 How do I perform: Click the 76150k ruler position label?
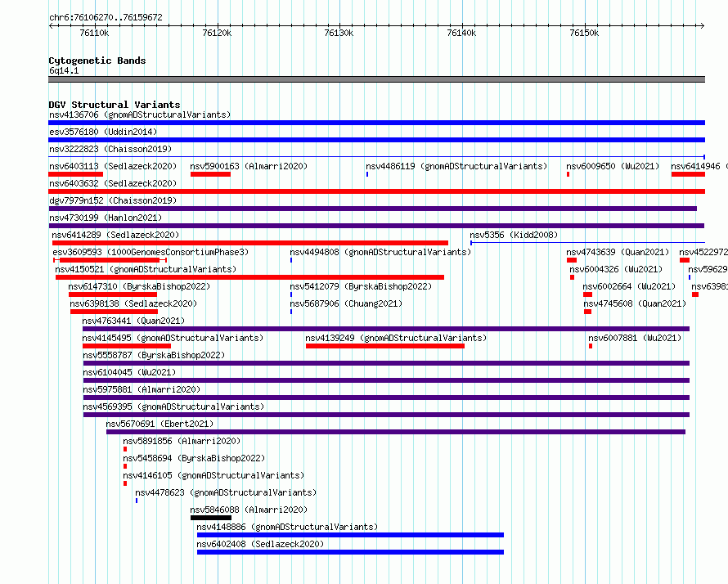pyautogui.click(x=584, y=33)
